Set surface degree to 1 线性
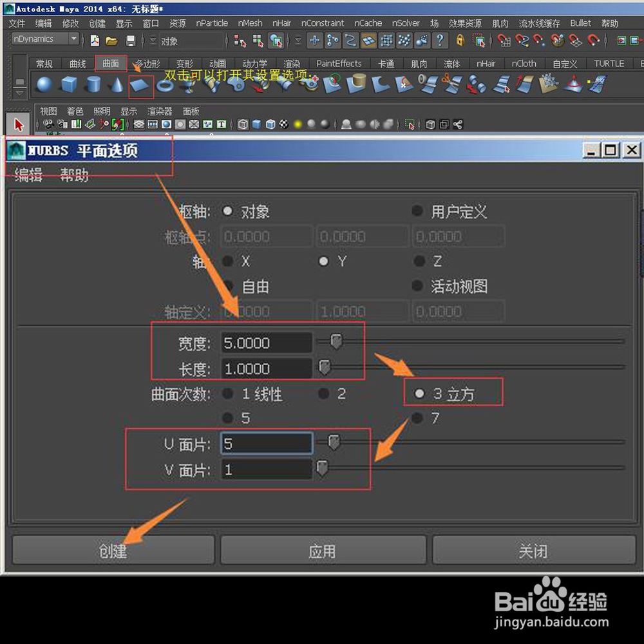The image size is (644, 644). tap(227, 393)
